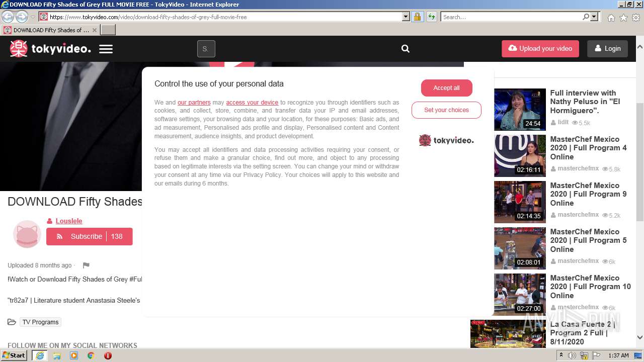Viewport: 644px width, 362px height.
Task: Click Upload your video button
Action: pos(540,49)
